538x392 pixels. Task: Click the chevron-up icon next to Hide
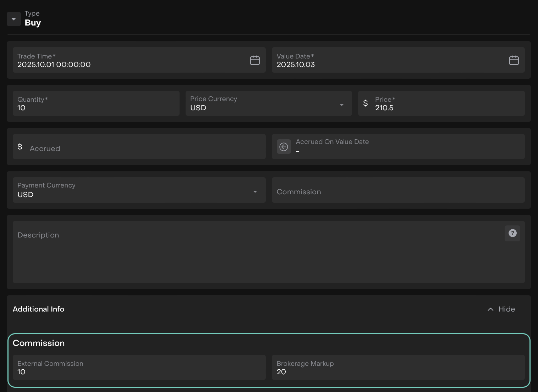[490, 309]
